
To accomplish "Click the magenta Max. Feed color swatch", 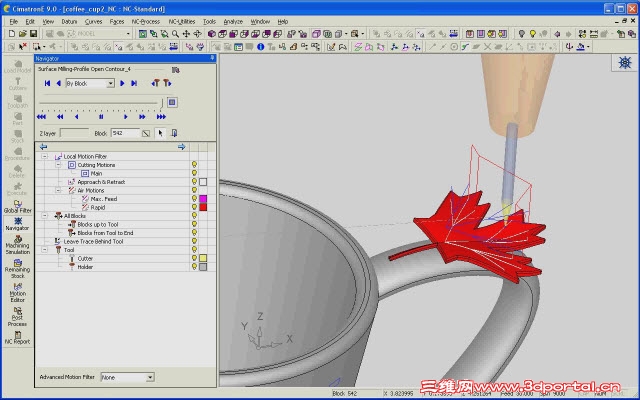I will point(203,199).
